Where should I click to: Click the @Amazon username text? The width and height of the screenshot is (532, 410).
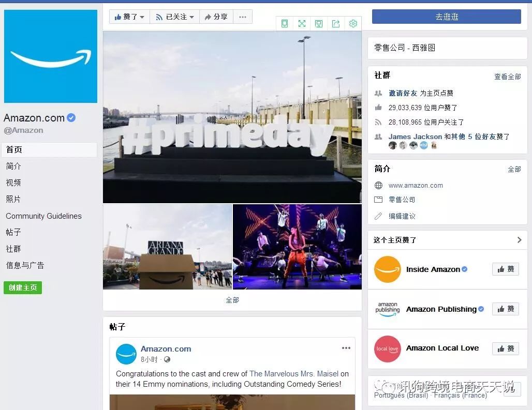pyautogui.click(x=23, y=130)
